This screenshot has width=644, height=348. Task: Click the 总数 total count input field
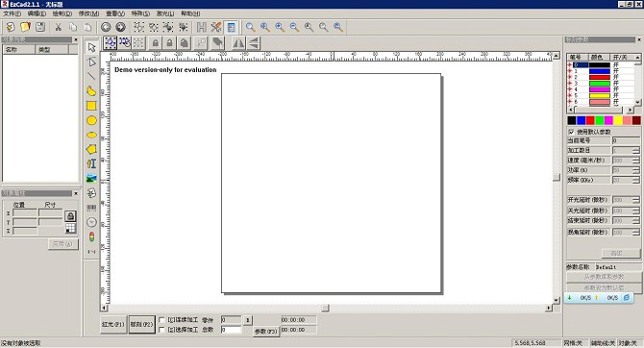pos(231,330)
